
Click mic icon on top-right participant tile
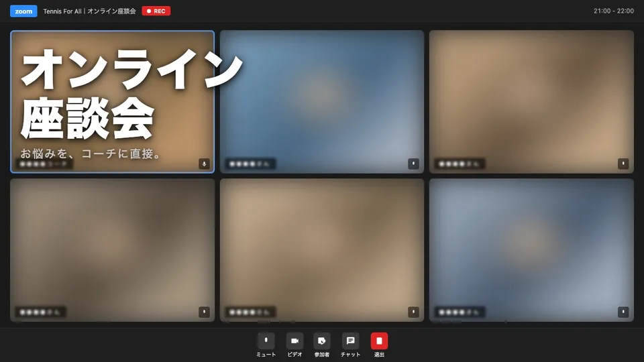623,164
